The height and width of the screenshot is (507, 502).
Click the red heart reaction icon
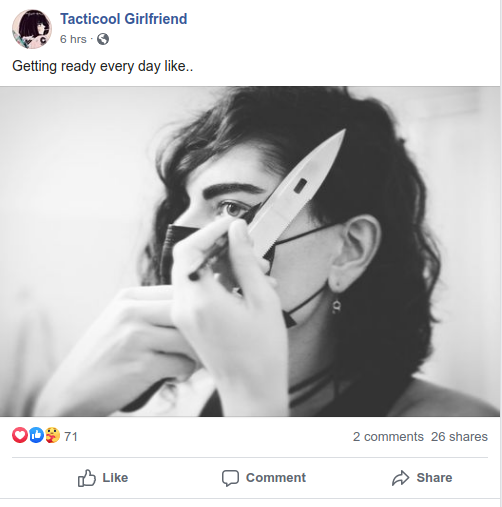point(20,435)
